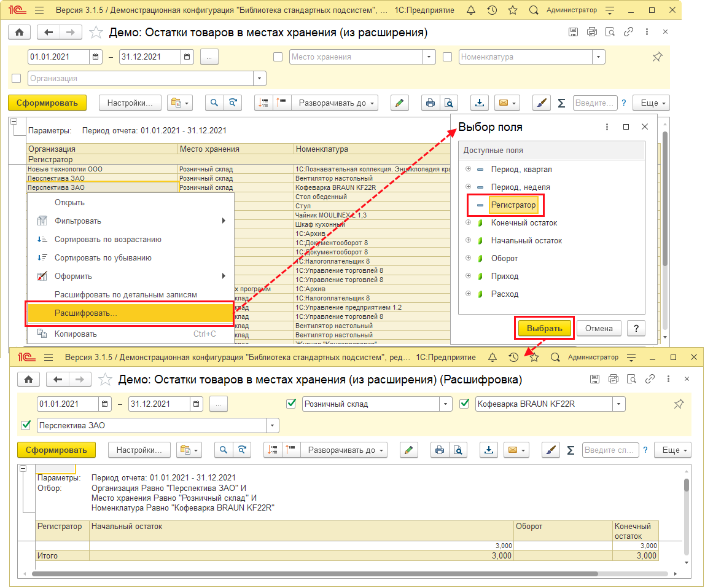Open period selection ellipsis button in top window

pyautogui.click(x=209, y=57)
